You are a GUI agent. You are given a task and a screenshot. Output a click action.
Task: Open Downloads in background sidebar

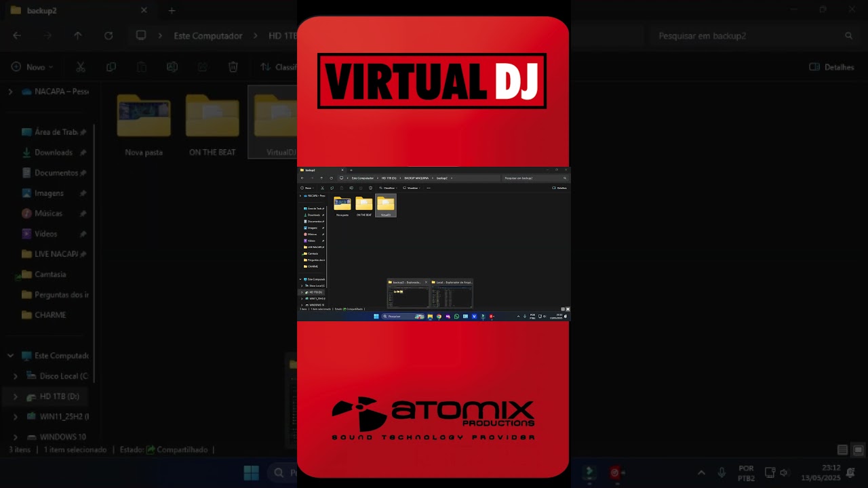pyautogui.click(x=53, y=152)
